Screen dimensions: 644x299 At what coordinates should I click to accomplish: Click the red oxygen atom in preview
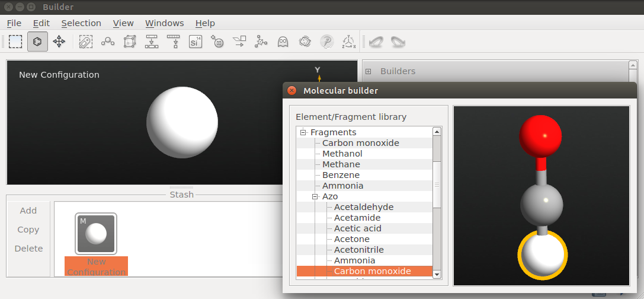point(540,136)
